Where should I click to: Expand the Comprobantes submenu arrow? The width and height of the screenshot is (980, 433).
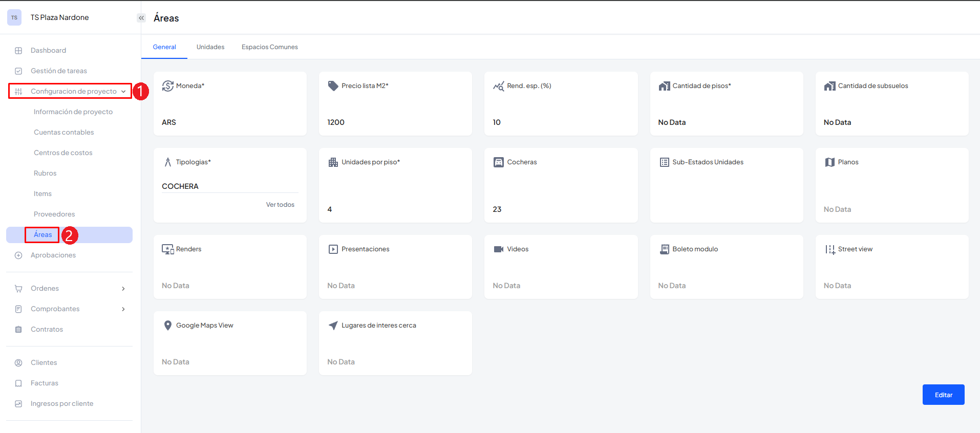[123, 309]
